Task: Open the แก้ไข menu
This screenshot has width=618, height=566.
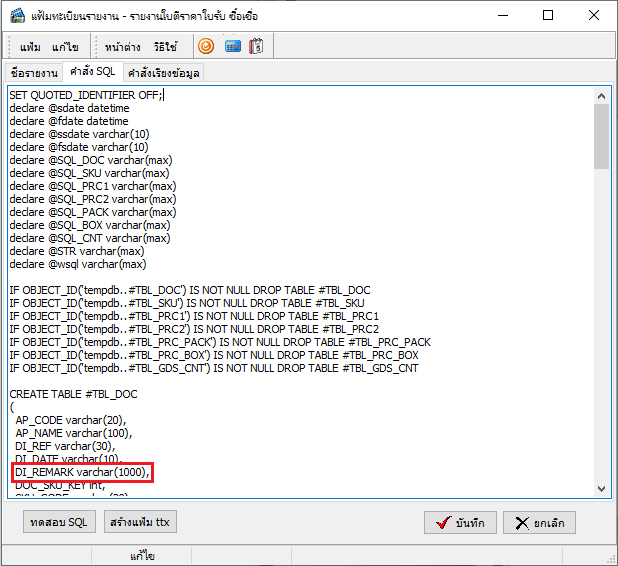Action: 66,47
